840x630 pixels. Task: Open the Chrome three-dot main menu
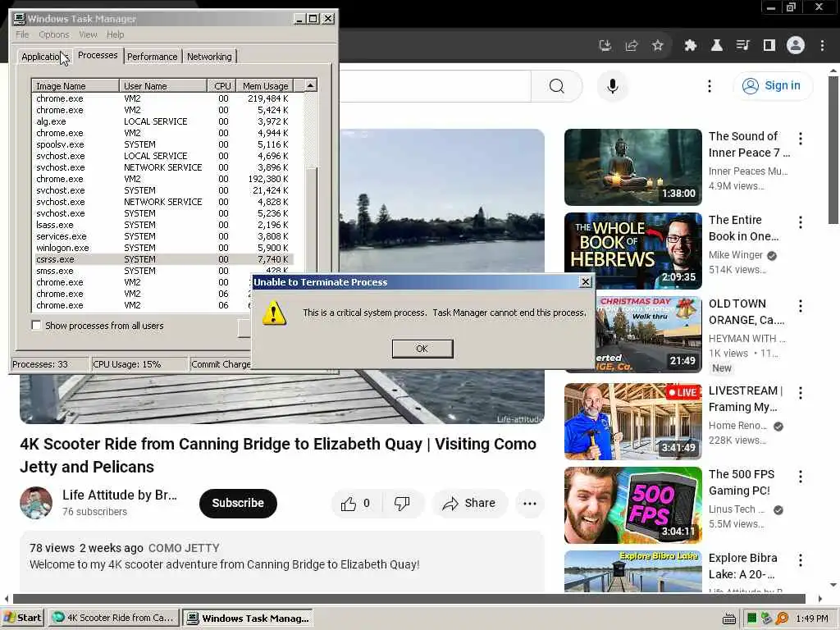[x=822, y=46]
